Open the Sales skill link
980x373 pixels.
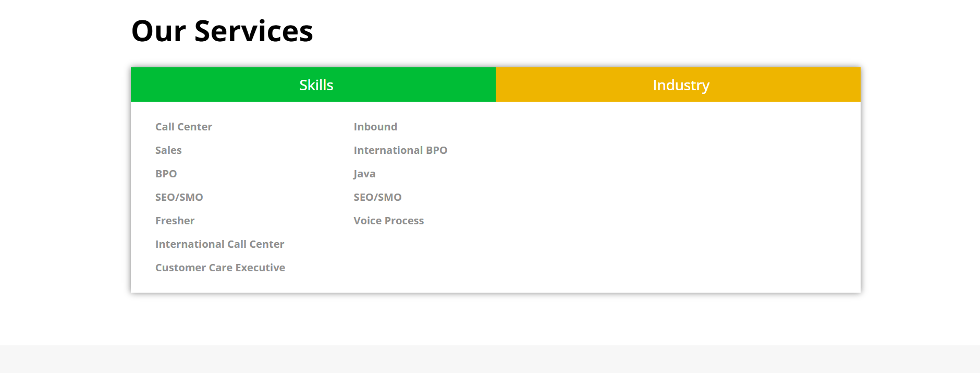pos(168,150)
